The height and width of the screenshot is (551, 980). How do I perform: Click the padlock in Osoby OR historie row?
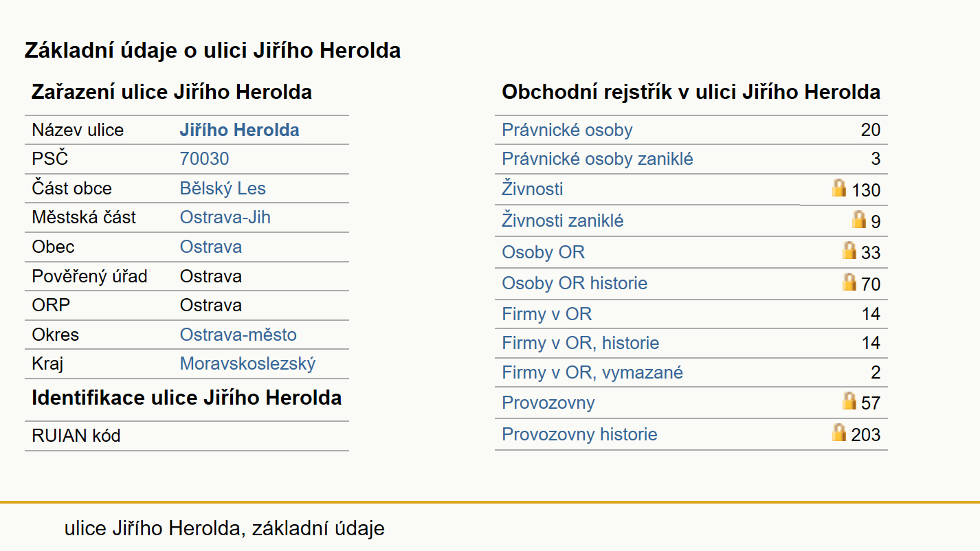(849, 282)
